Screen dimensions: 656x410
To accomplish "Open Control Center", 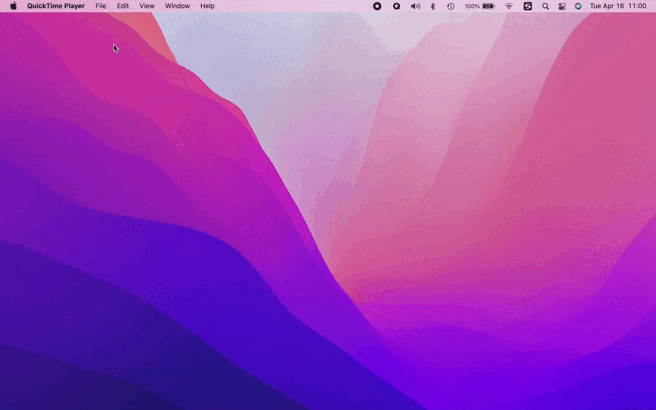I will point(562,6).
